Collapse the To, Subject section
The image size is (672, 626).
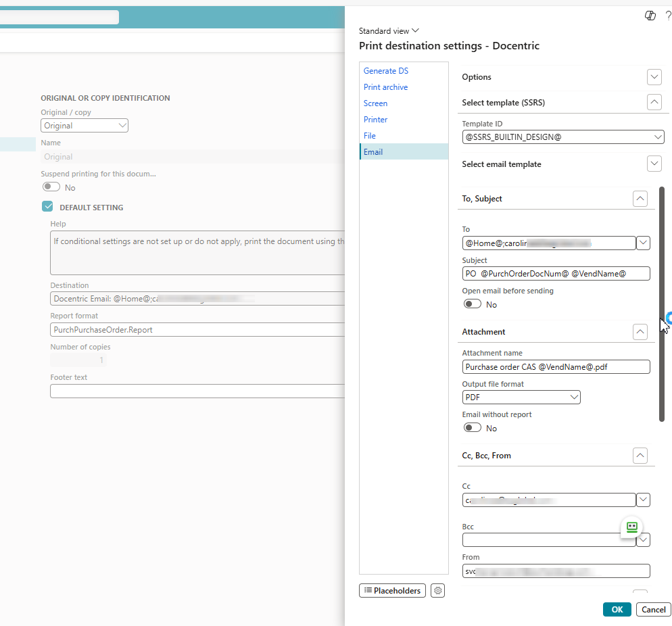[640, 199]
